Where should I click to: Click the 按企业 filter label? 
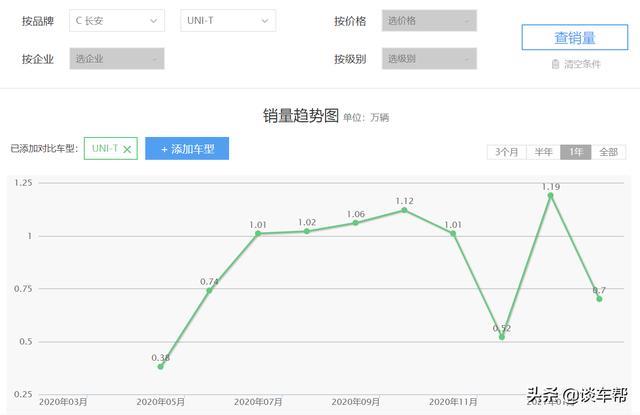[38, 59]
